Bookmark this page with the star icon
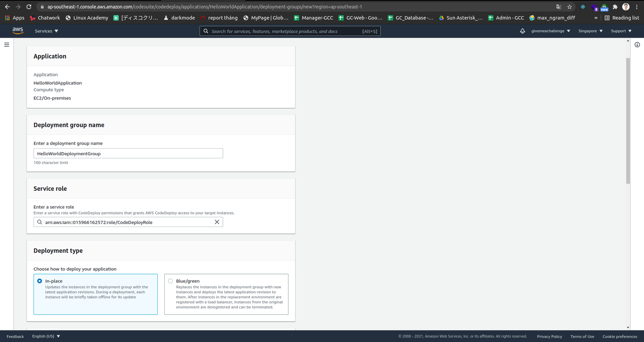The image size is (644, 342). point(569,7)
